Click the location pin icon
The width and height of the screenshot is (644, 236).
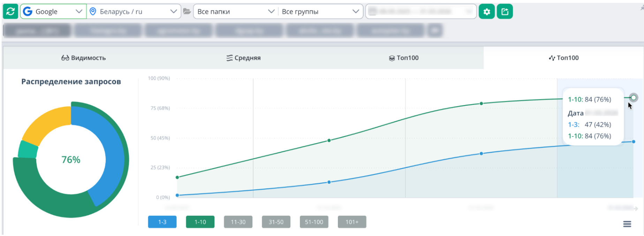point(93,12)
